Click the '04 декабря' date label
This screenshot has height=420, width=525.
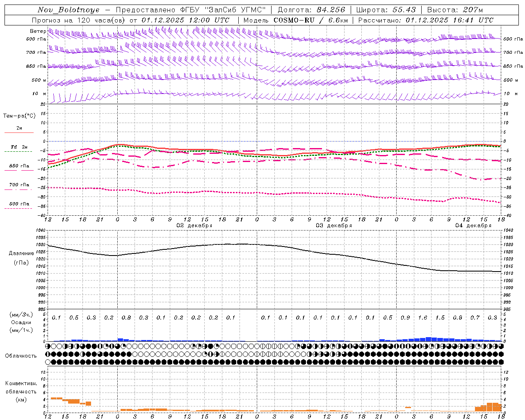pyautogui.click(x=473, y=226)
